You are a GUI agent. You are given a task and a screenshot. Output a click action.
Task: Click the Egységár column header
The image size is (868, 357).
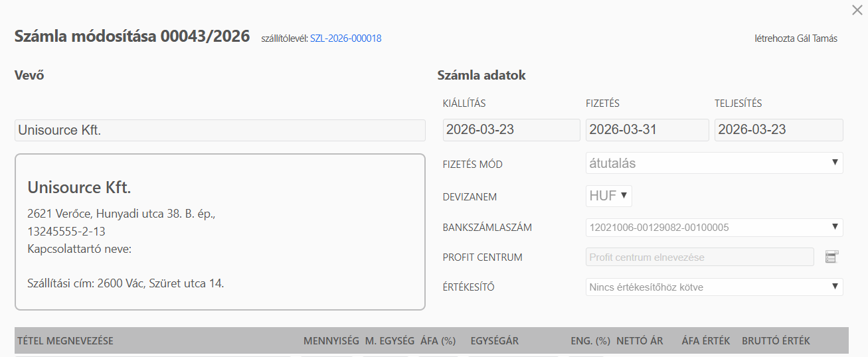point(494,341)
